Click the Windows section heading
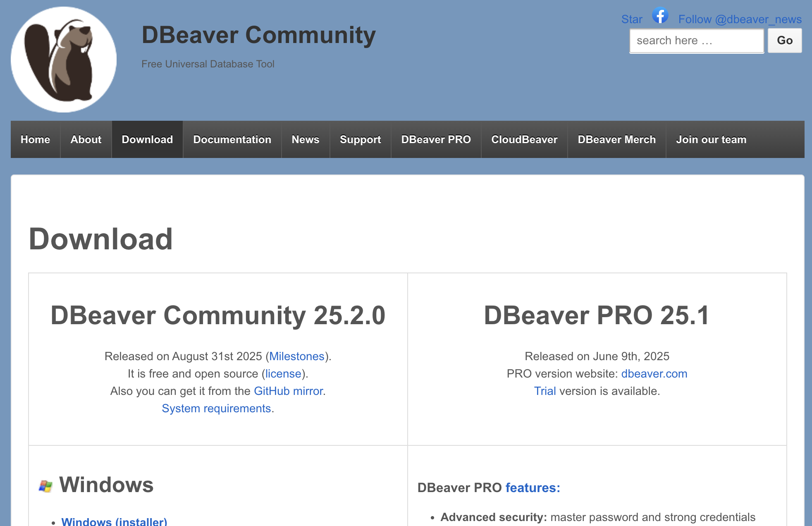This screenshot has width=812, height=526. point(106,485)
